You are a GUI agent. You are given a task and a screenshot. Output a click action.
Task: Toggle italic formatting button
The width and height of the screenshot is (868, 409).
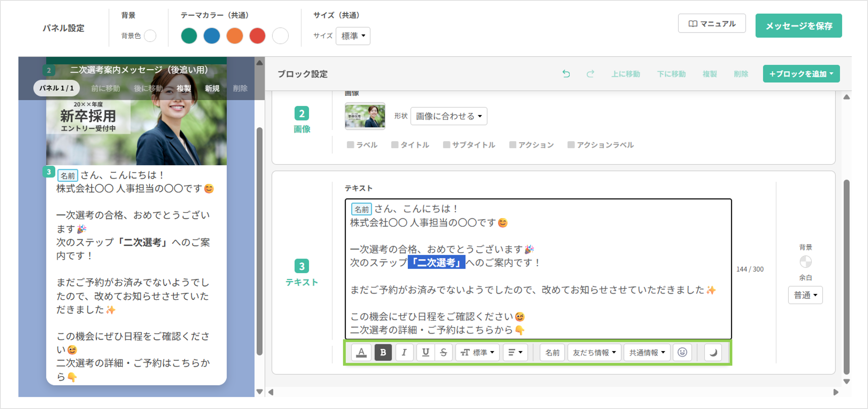click(x=404, y=352)
